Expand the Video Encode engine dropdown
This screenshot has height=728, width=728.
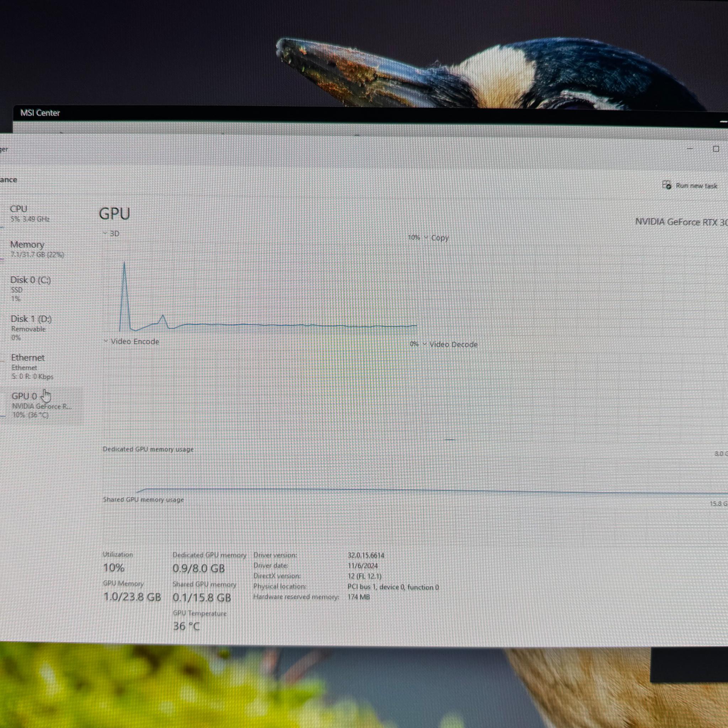coord(131,341)
